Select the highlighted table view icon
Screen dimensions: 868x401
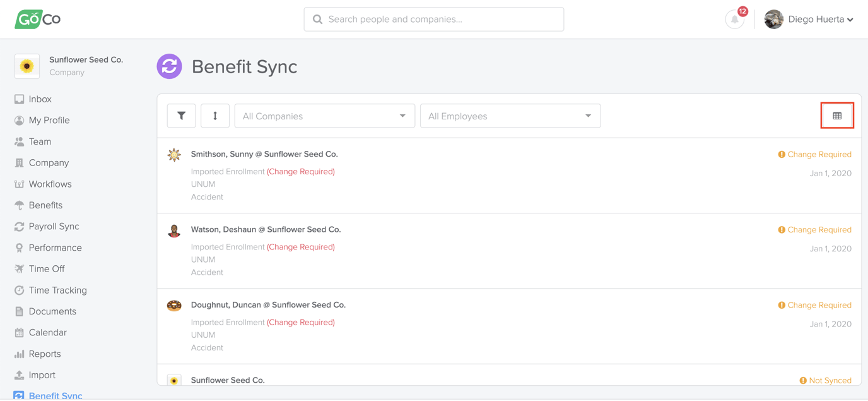pyautogui.click(x=837, y=115)
